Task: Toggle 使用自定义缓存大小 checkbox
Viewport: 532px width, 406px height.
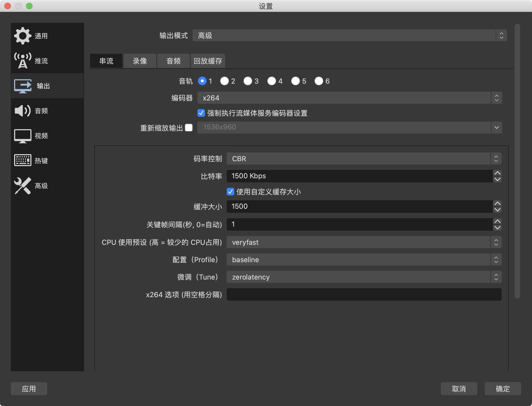Action: click(230, 192)
